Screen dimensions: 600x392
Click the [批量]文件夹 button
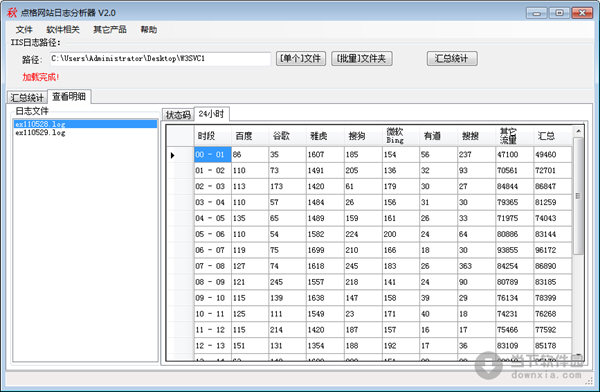pos(362,59)
